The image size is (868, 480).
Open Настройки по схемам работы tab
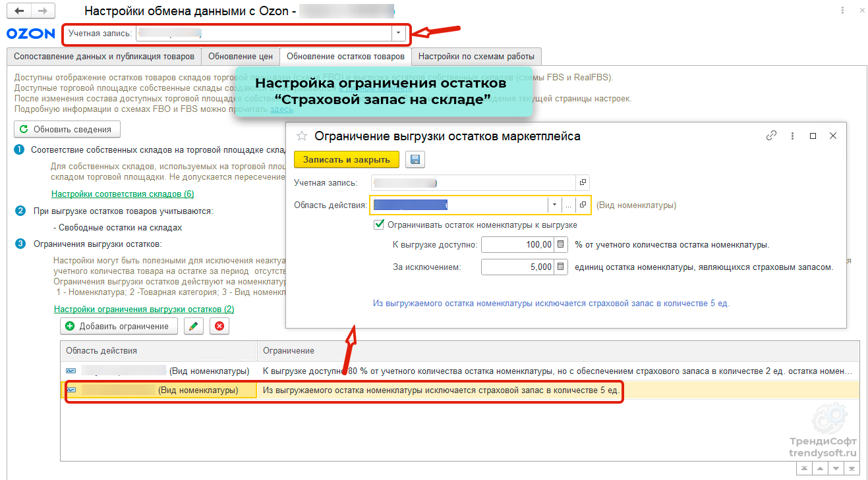(x=477, y=57)
